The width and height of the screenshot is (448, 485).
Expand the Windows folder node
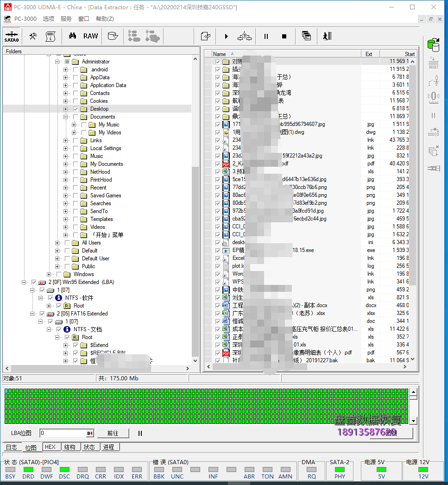tap(49, 274)
